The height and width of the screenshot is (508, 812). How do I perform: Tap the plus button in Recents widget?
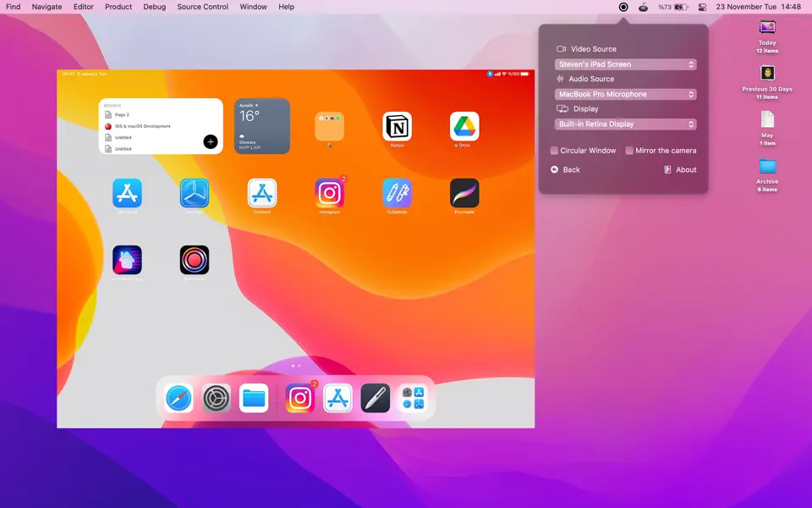click(x=211, y=141)
